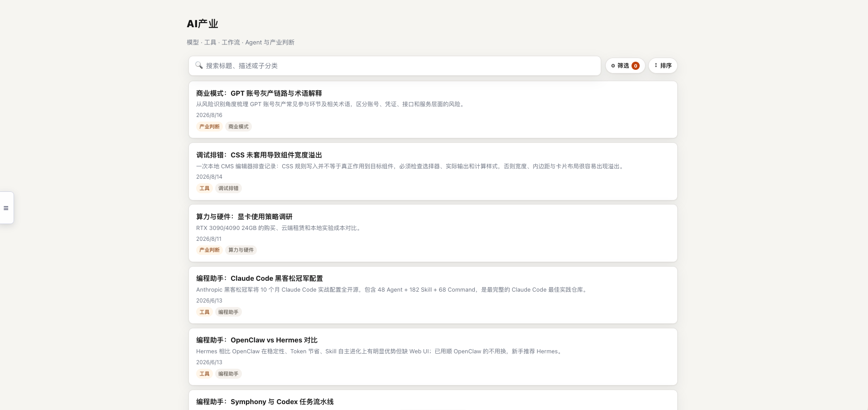
Task: Click the date 2026/6/13 on Claude Code card
Action: click(x=209, y=301)
